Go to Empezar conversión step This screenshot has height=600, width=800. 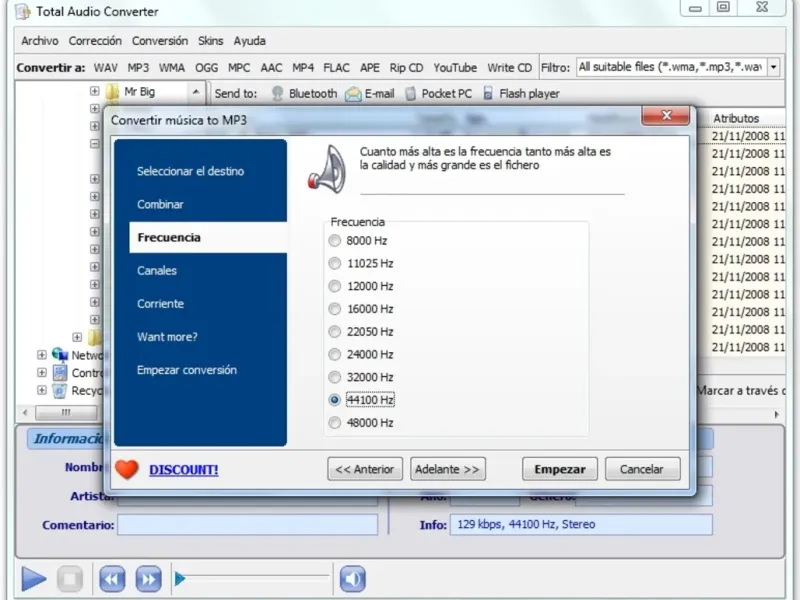coord(187,370)
